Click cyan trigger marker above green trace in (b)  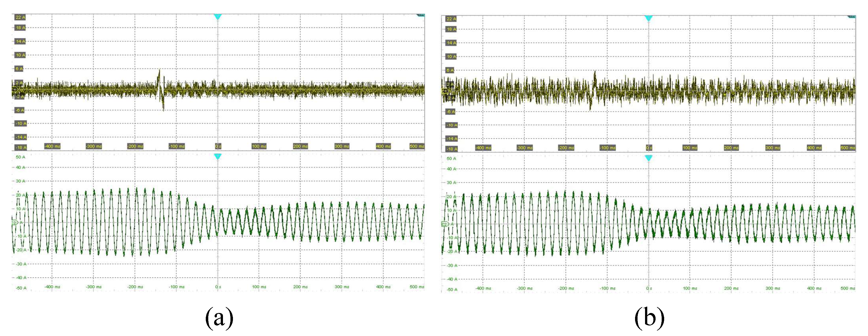tap(648, 158)
